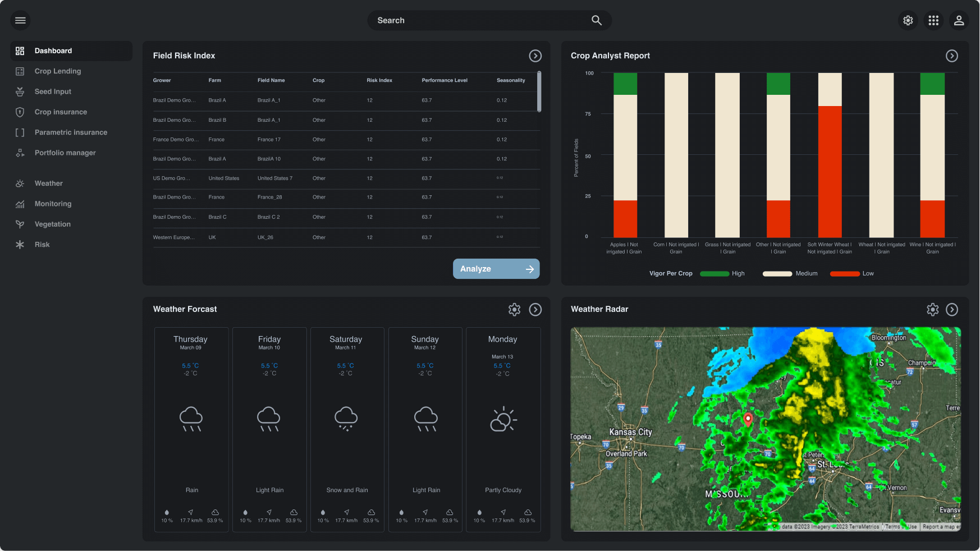
Task: Open the Crop Lending section
Action: click(57, 71)
